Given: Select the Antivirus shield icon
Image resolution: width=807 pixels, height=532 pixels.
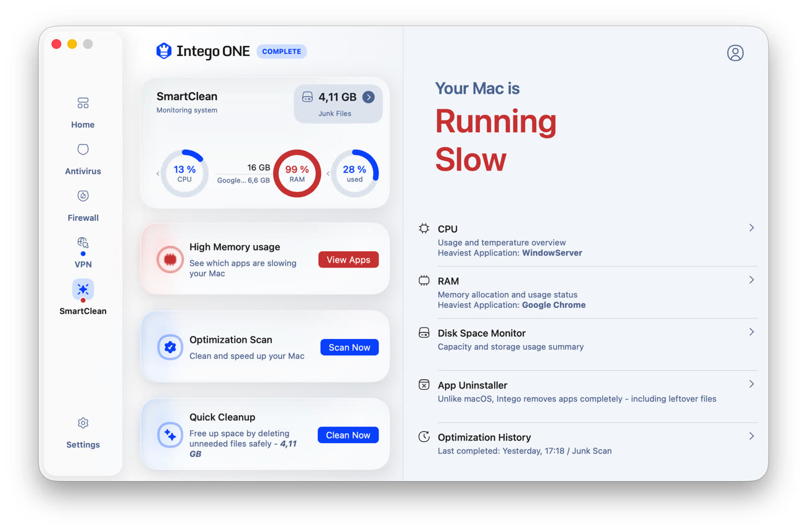Looking at the screenshot, I should pyautogui.click(x=83, y=150).
